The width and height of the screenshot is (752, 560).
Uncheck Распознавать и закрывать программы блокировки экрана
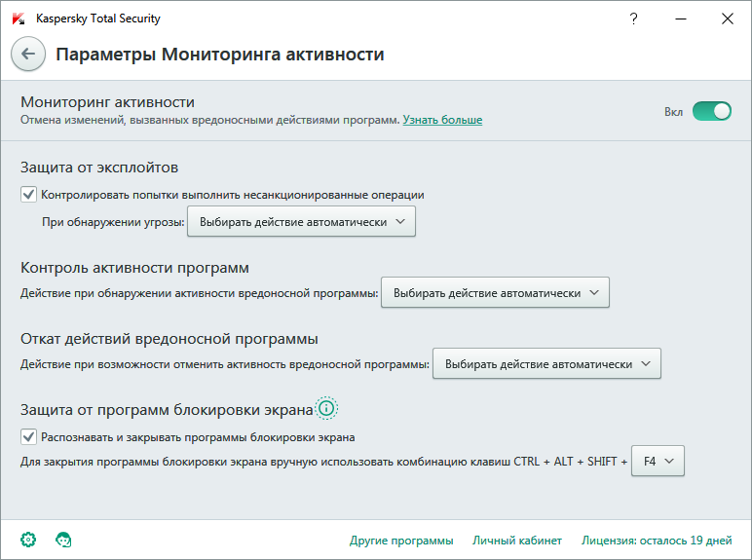pos(28,436)
